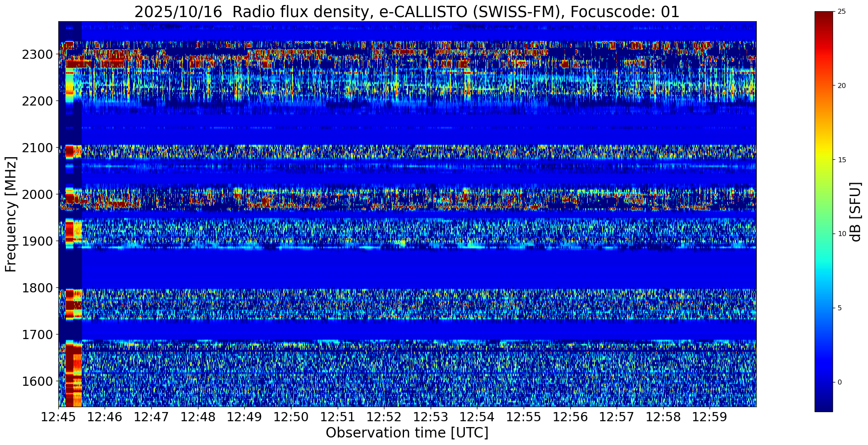Click the 12:54 time tick label
The height and width of the screenshot is (445, 868).
[477, 417]
